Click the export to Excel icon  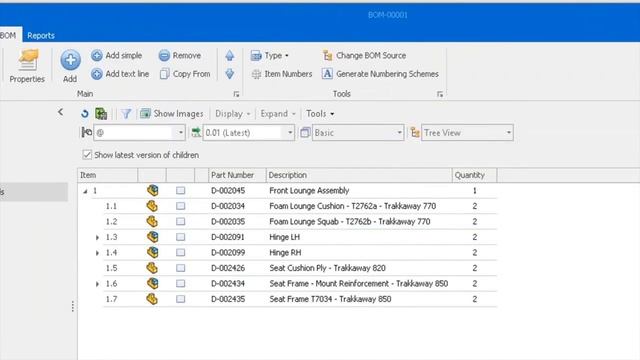(x=101, y=113)
